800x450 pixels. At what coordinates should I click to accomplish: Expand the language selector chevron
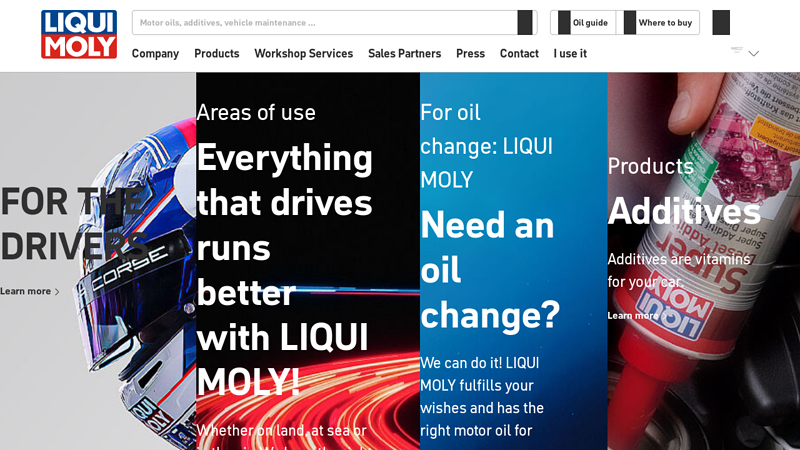[754, 54]
